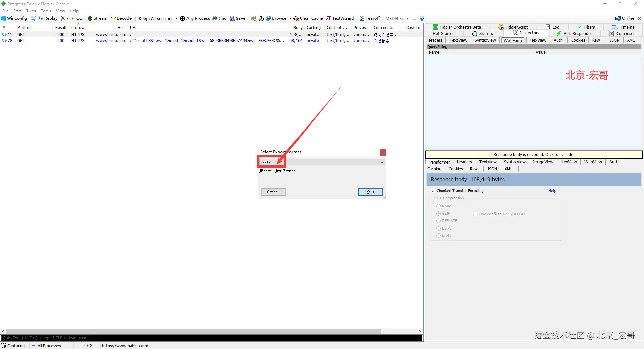Open the Remove sessions dropdown arrow
This screenshot has height=349, width=644.
[x=67, y=18]
